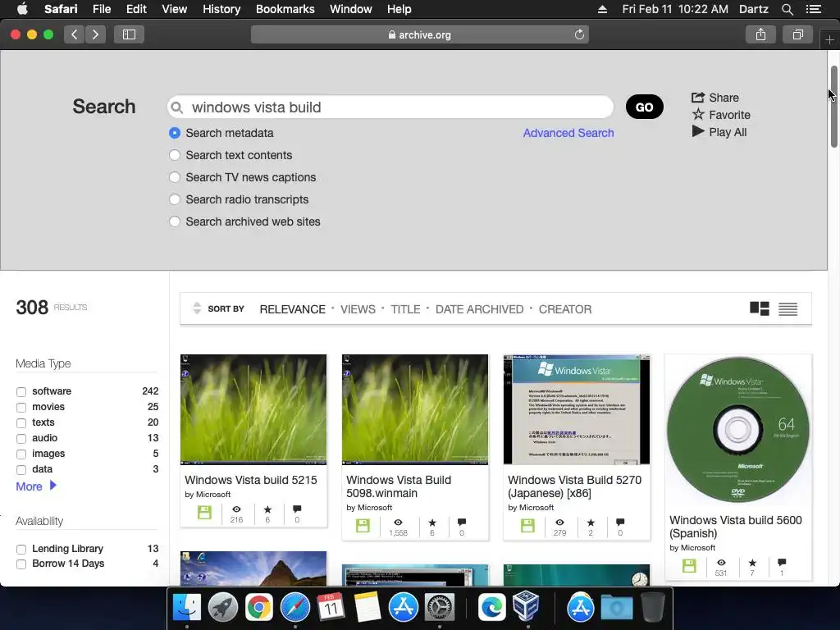
Task: Expand More media types
Action: click(x=36, y=486)
